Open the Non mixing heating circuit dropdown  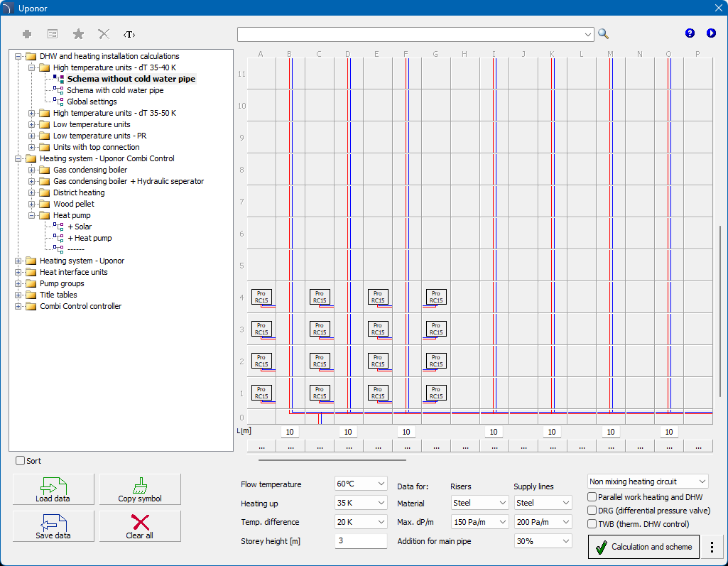click(648, 481)
